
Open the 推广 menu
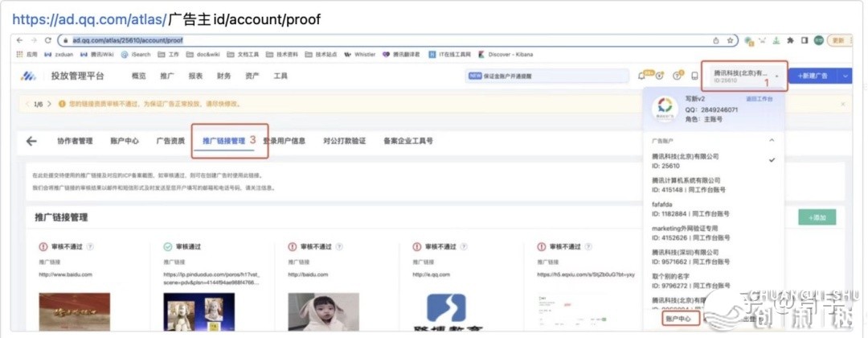click(x=166, y=76)
